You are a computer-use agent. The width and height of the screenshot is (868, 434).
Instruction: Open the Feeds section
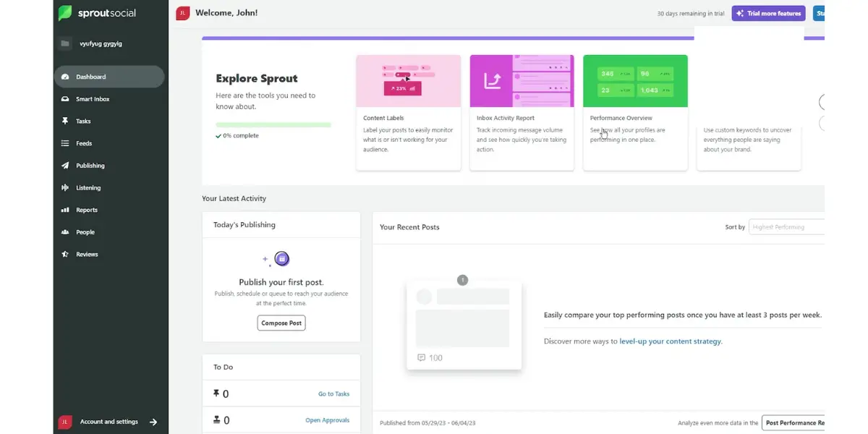109,143
